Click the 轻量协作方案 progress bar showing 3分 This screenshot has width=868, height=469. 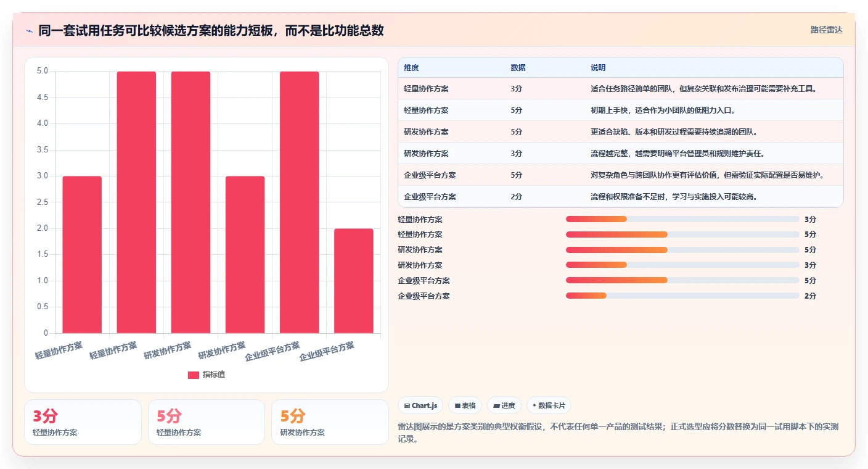coord(682,219)
